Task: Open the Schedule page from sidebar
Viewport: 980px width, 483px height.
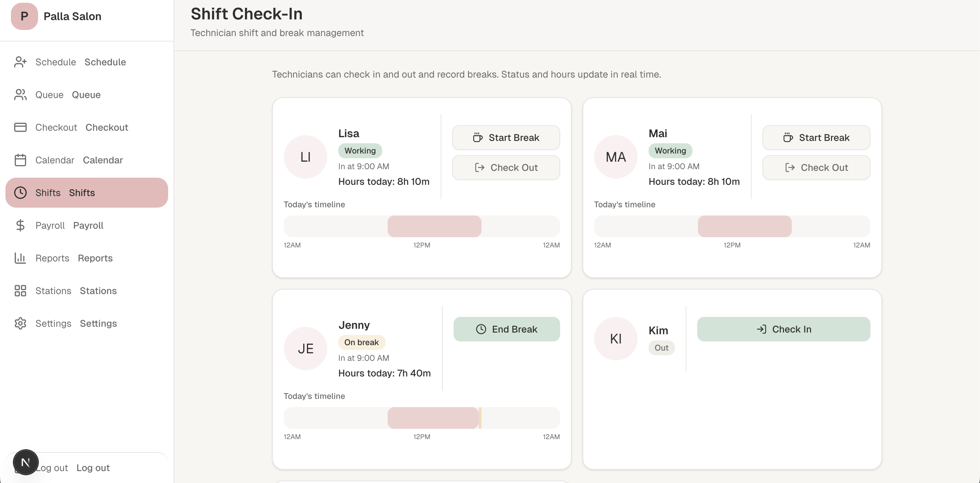Action: (87, 62)
